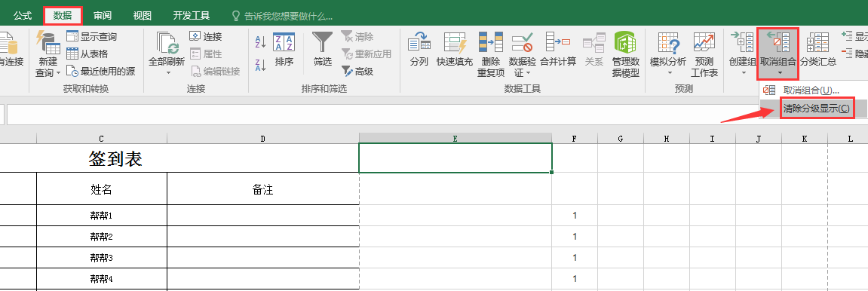Image resolution: width=868 pixels, height=291 pixels.
Task: Open 高级 advanced filter
Action: (x=357, y=71)
